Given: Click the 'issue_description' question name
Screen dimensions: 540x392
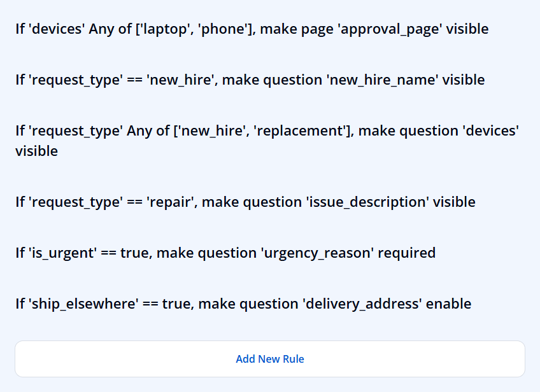Looking at the screenshot, I should tap(367, 202).
